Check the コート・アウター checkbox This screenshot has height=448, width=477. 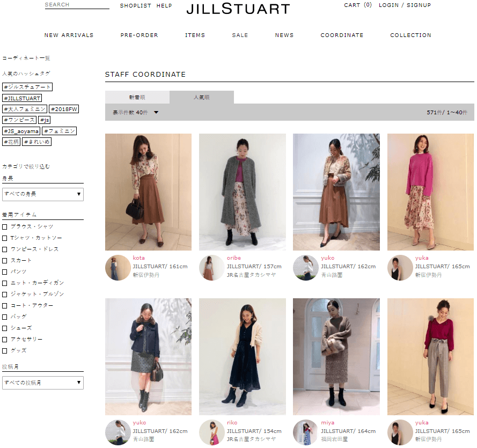coord(5,306)
